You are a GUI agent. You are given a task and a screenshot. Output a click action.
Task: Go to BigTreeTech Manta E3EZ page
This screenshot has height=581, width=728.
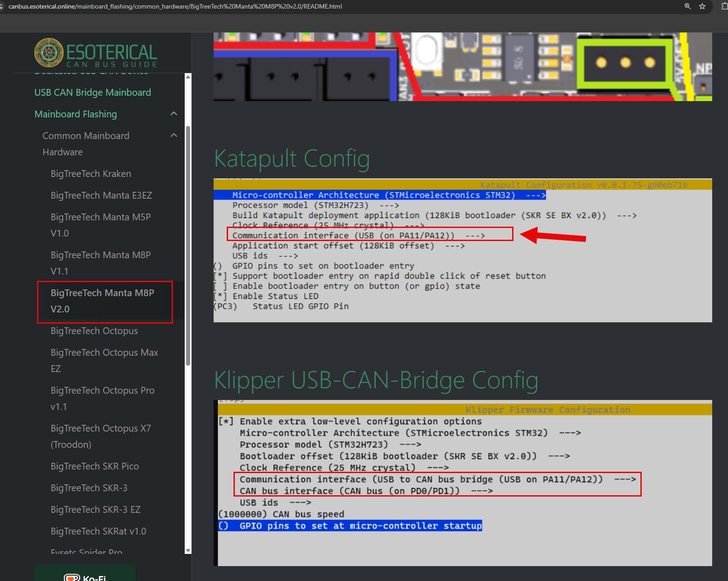tap(101, 195)
